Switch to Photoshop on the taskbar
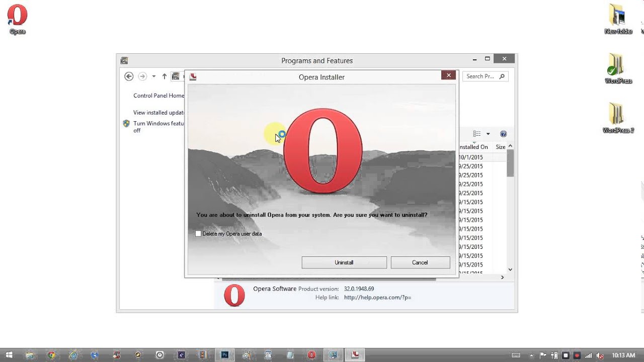 [224, 355]
